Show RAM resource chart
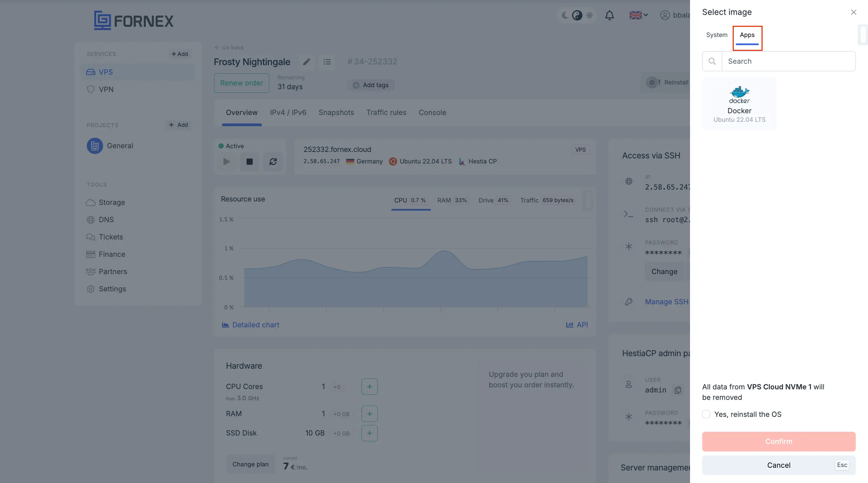The image size is (868, 483). (452, 200)
